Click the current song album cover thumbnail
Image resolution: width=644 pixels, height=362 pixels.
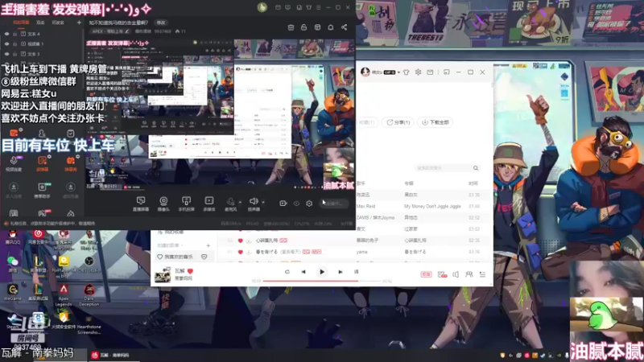coord(163,274)
